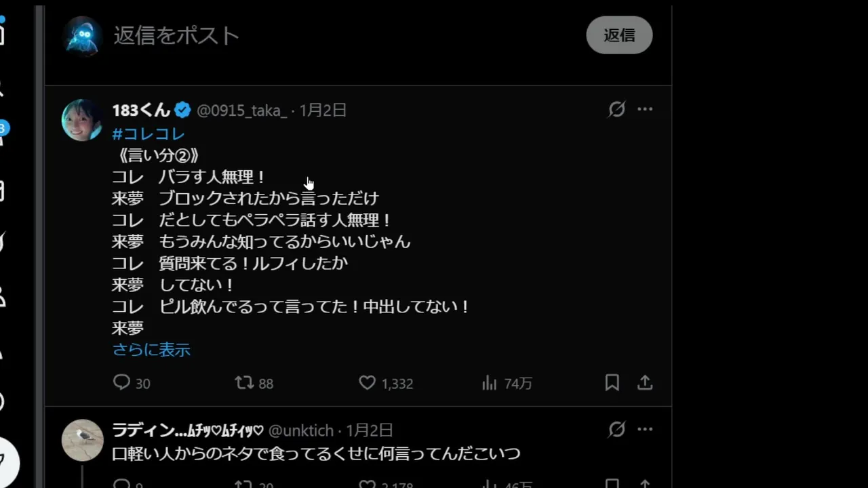This screenshot has height=488, width=868.
Task: View analytics showing 74万 impressions
Action: [507, 383]
